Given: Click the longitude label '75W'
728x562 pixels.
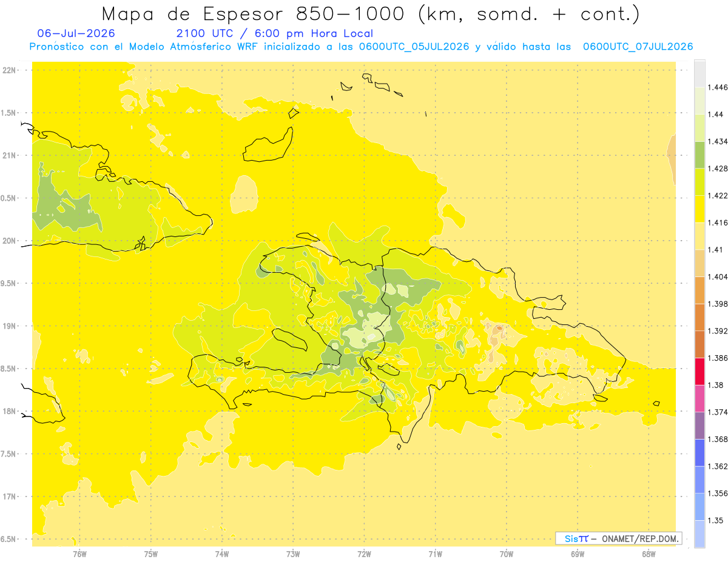Looking at the screenshot, I should tap(151, 554).
